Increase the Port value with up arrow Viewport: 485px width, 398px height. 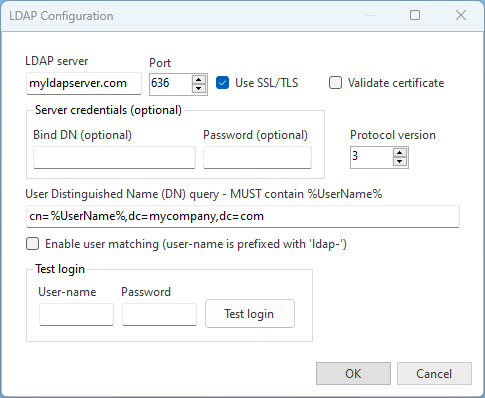[199, 80]
